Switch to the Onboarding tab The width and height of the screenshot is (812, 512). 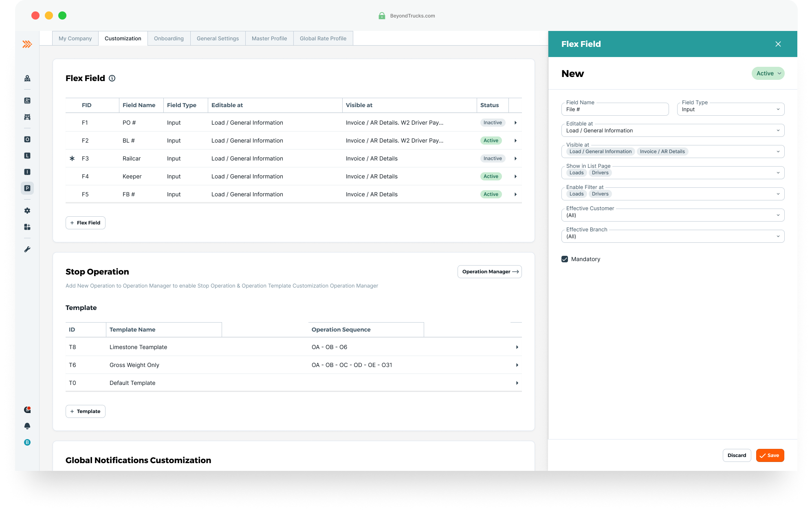tap(169, 38)
